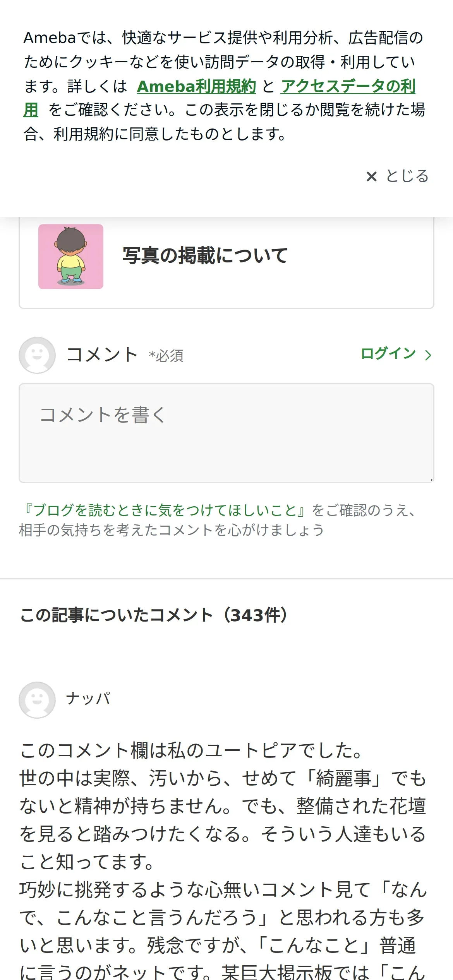
Task: Click the chevron arrow next to ログイン
Action: (x=428, y=355)
